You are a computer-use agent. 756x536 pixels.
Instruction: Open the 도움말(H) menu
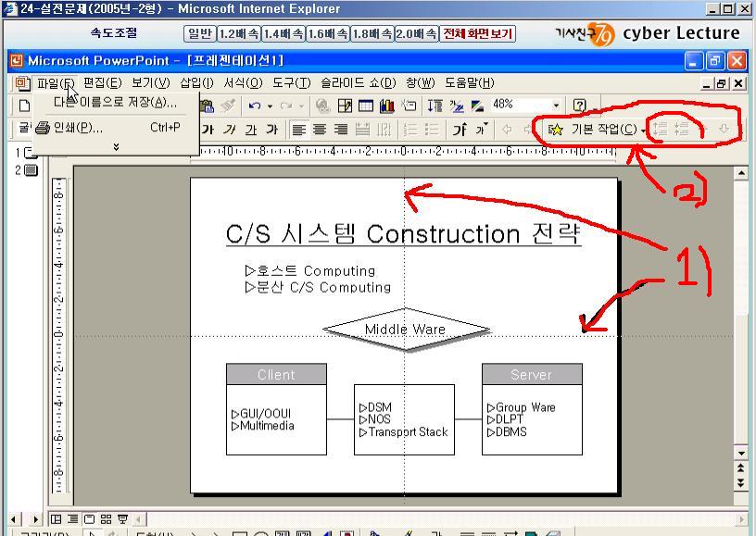point(470,82)
